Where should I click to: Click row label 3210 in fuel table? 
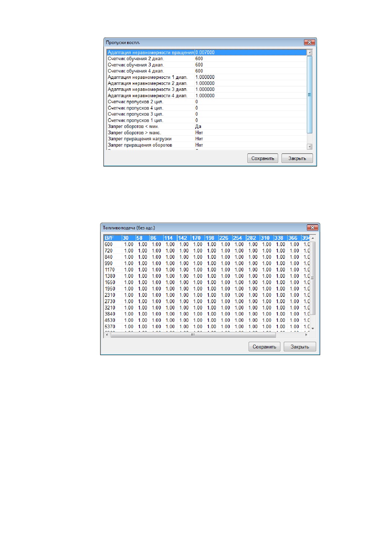click(110, 308)
